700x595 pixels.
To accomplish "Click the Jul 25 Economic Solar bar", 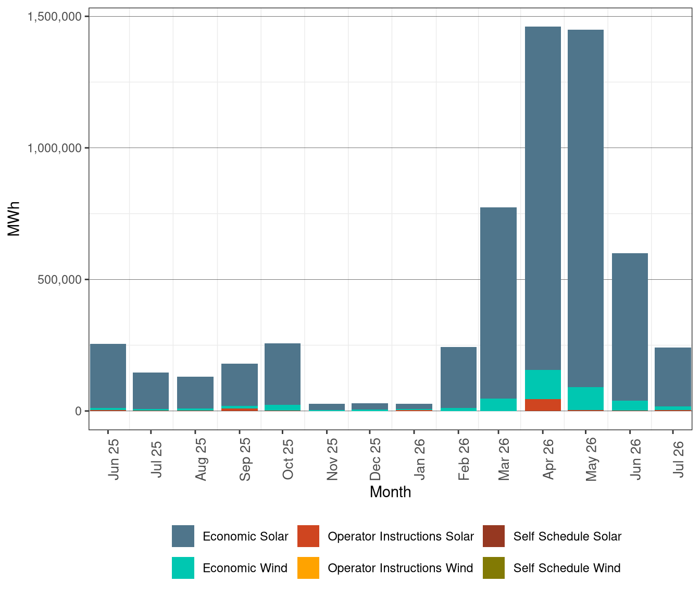I will (151, 391).
